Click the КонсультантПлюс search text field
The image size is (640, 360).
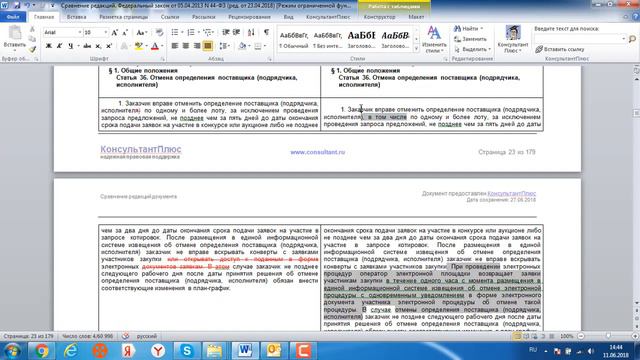pyautogui.click(x=580, y=39)
